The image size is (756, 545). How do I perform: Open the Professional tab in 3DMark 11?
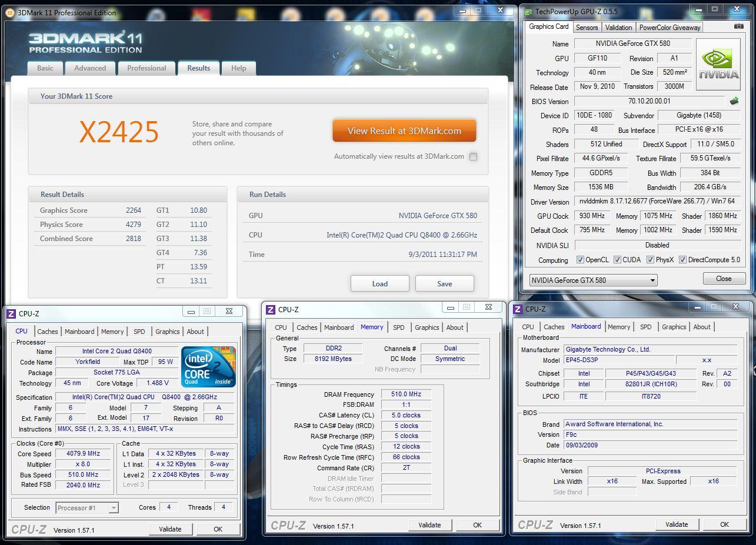(146, 68)
